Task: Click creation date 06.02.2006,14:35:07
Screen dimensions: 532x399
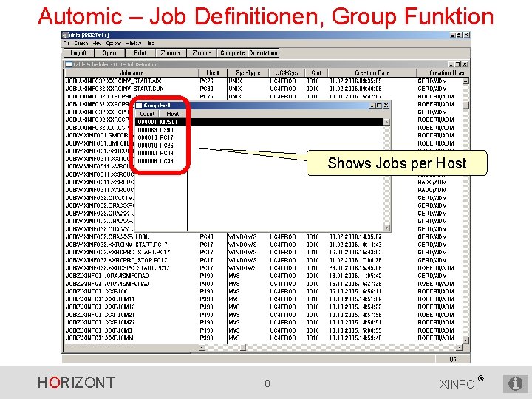Action: point(355,237)
